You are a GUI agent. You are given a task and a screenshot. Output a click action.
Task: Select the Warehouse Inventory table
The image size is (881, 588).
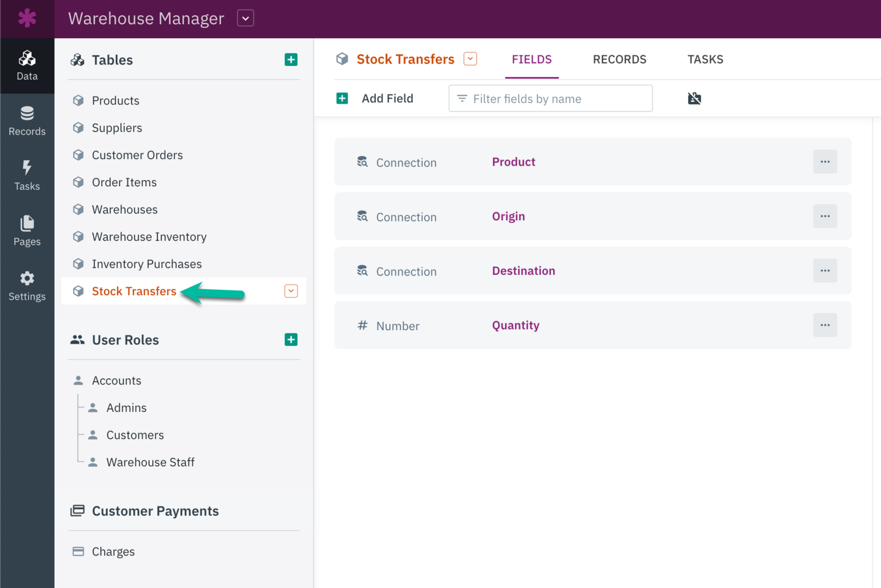[149, 237]
